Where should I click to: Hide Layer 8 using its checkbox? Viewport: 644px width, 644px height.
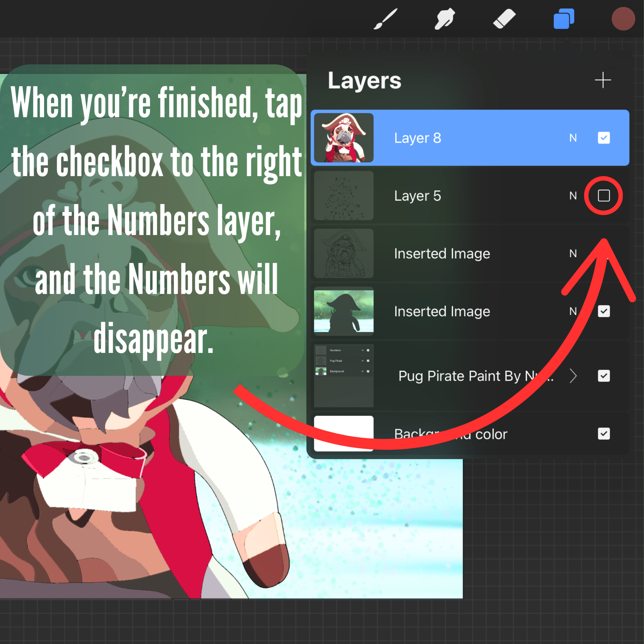(603, 138)
